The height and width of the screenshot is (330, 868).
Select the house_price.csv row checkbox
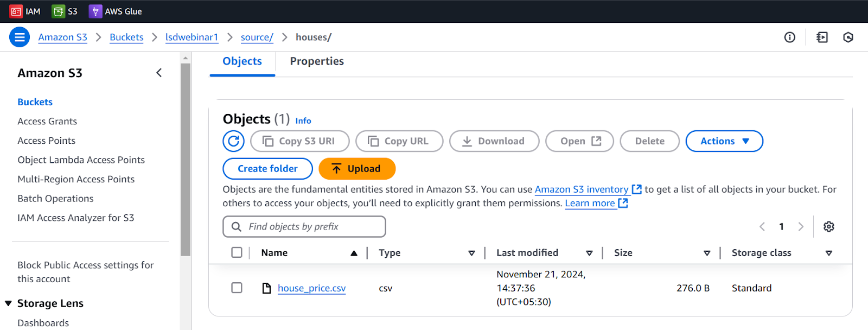[237, 288]
